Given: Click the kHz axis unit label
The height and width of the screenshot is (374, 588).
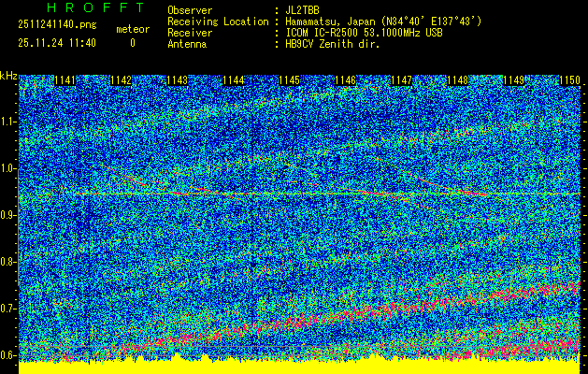Looking at the screenshot, I should point(8,75).
